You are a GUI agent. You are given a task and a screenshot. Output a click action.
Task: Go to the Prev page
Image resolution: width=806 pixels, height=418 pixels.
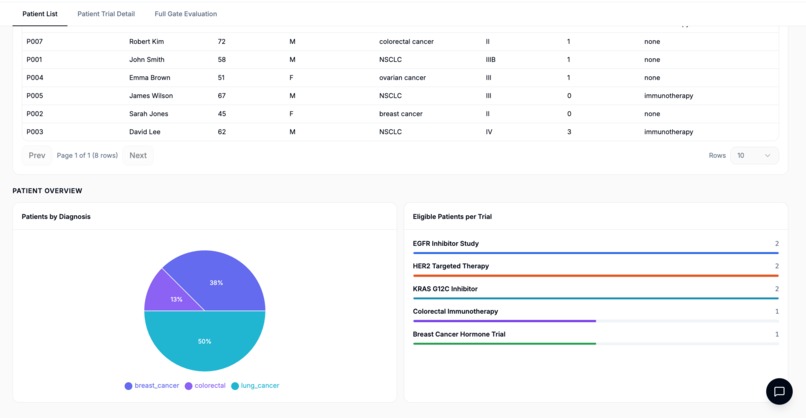pyautogui.click(x=37, y=155)
